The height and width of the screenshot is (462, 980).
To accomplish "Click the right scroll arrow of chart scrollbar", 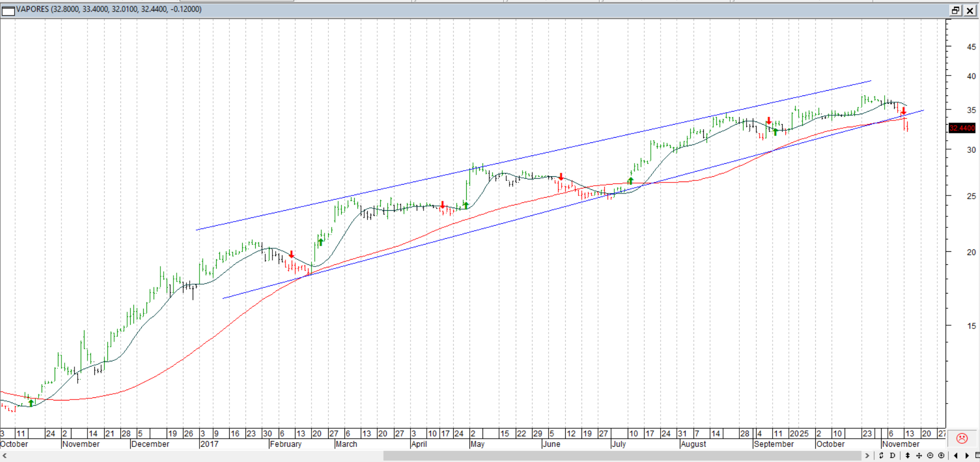I will click(867, 456).
